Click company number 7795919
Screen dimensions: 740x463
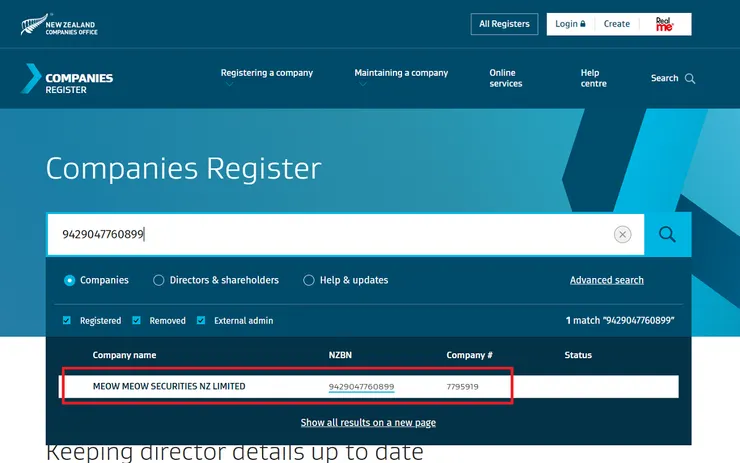[x=462, y=387]
